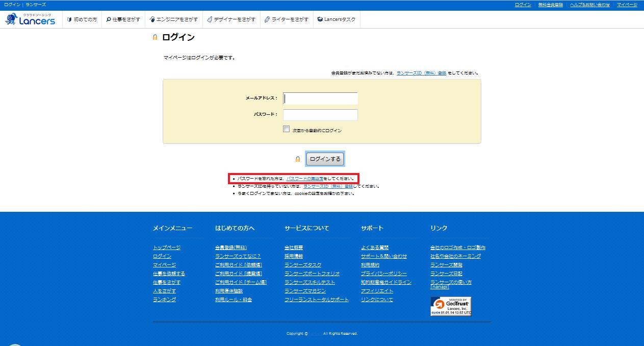Open the footer よくある質問 link
644x346 pixels.
coord(375,248)
